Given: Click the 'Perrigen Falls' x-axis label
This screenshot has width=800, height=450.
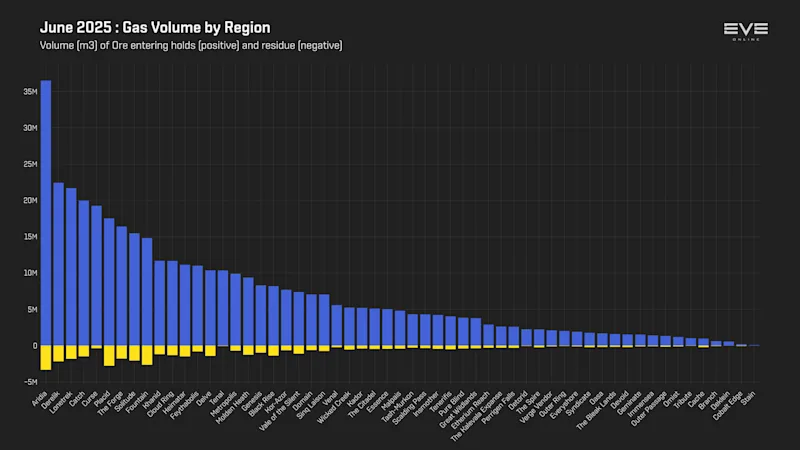Looking at the screenshot, I should [498, 408].
